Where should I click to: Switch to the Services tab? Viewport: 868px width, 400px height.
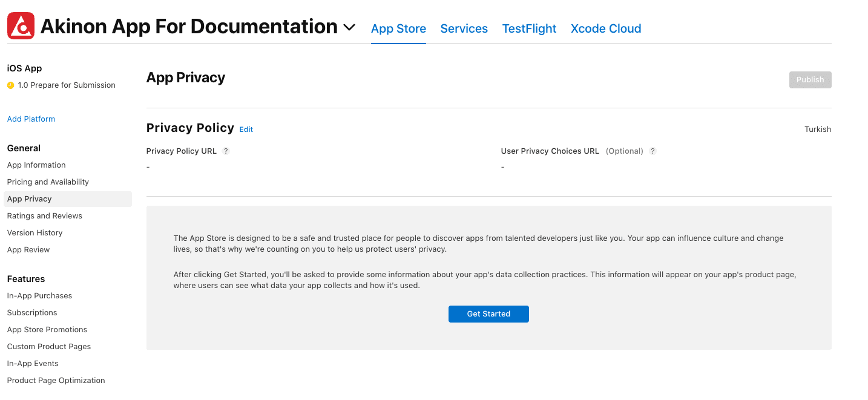pyautogui.click(x=464, y=28)
